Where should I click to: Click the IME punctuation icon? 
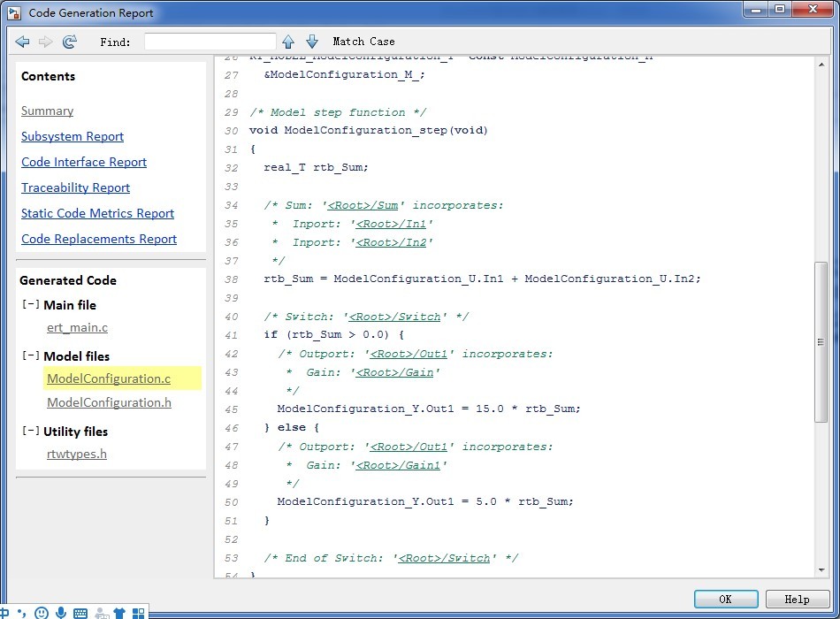[x=22, y=613]
